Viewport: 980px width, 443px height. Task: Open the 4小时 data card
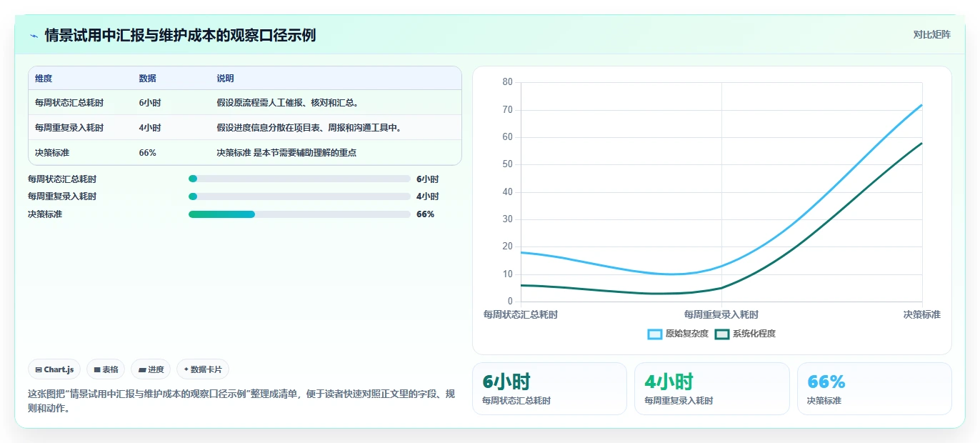[x=711, y=389]
